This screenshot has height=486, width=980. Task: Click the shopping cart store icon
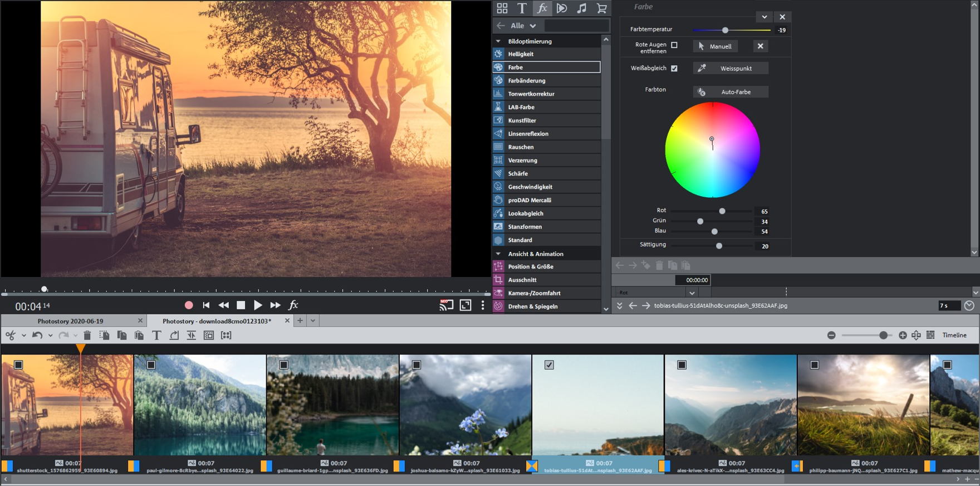(x=601, y=8)
